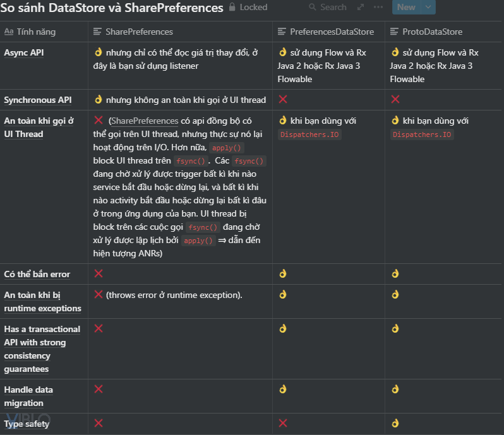Click the Locked padlock icon
Screen dimensions: 504x435
232,8
